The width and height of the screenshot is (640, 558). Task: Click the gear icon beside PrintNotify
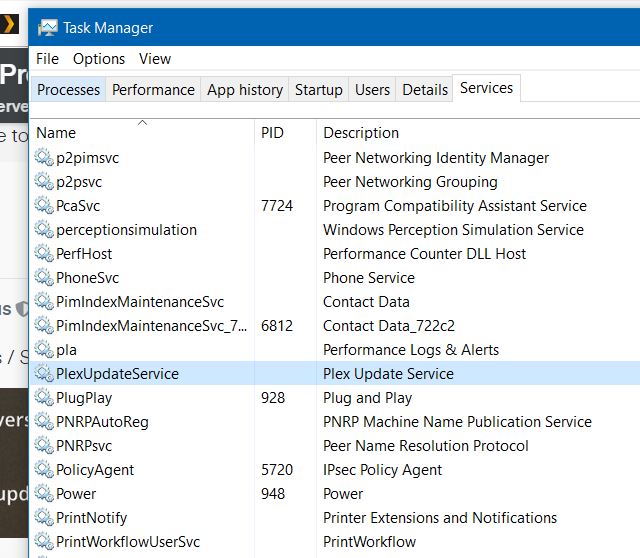44,518
